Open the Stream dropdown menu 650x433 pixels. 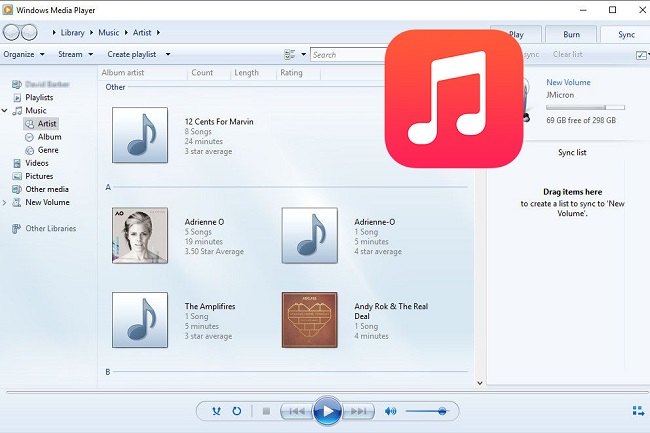click(x=75, y=54)
